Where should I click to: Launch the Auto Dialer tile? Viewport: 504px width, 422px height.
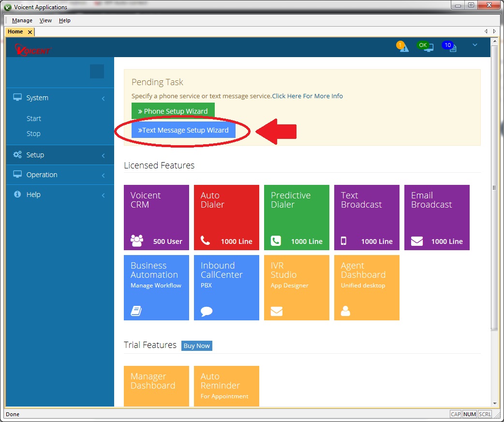pyautogui.click(x=226, y=217)
